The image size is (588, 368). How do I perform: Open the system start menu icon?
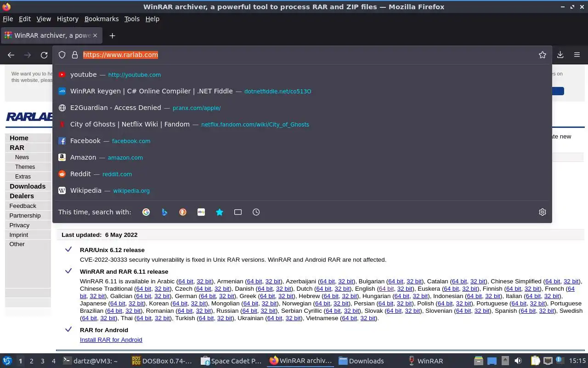[x=7, y=361]
